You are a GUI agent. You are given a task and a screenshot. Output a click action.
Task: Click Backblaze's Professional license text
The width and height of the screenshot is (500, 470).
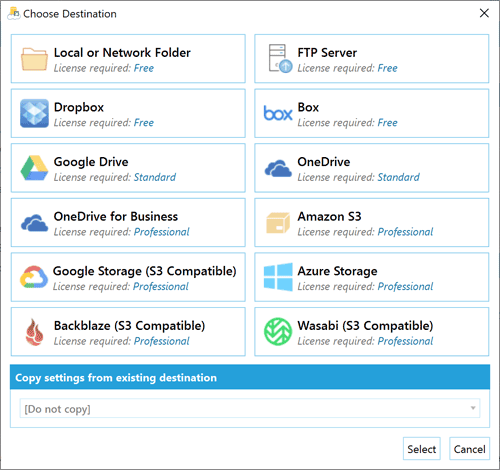(x=161, y=341)
